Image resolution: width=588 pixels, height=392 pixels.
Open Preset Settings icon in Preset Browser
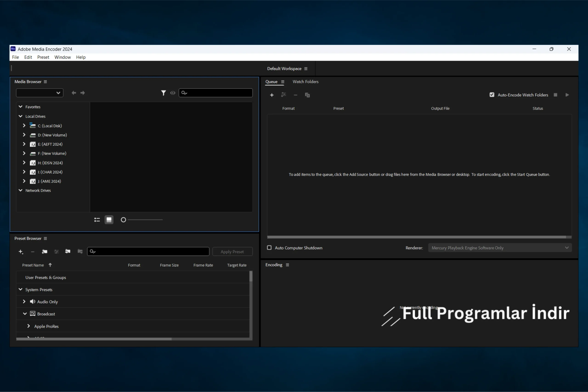[56, 251]
